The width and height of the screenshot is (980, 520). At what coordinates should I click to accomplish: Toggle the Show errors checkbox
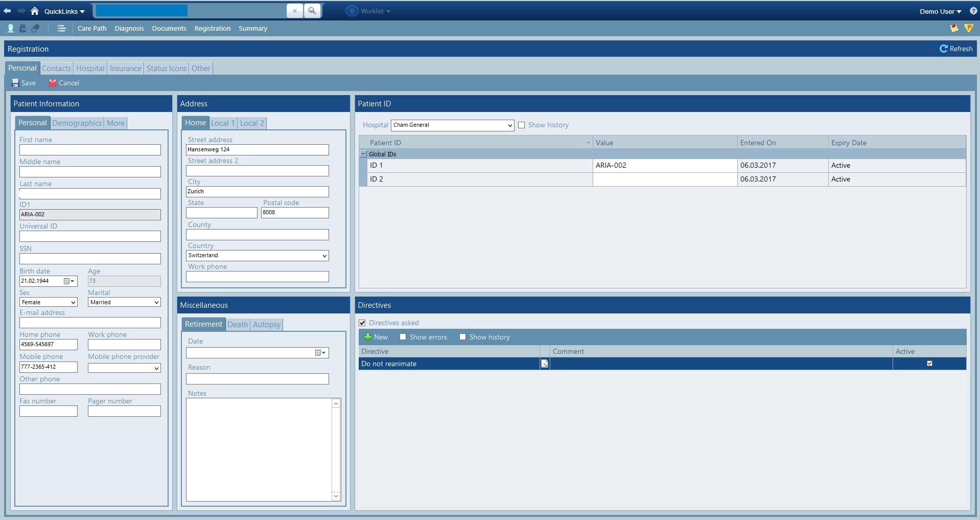(x=403, y=337)
